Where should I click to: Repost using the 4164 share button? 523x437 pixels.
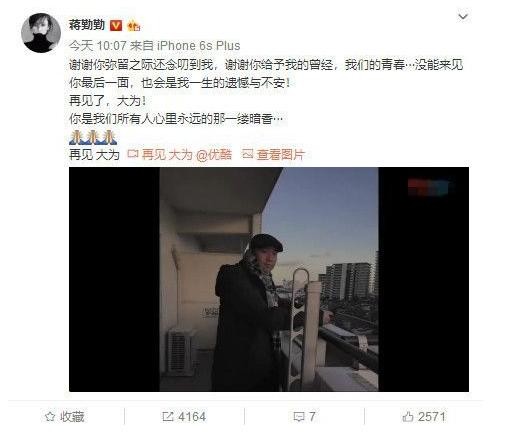[184, 417]
